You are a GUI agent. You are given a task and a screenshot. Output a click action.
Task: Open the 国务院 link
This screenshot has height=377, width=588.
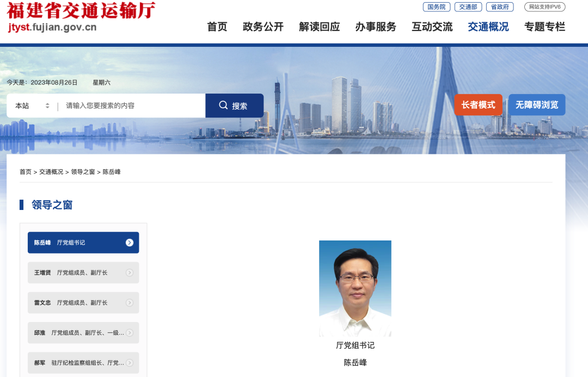point(436,7)
